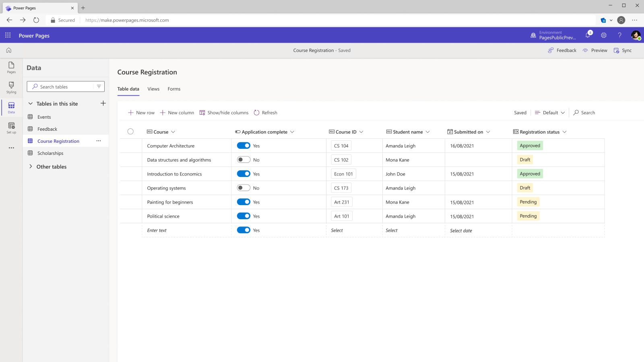Screen dimensions: 644x362
Task: Select the row checkbox in the table header
Action: pyautogui.click(x=130, y=131)
